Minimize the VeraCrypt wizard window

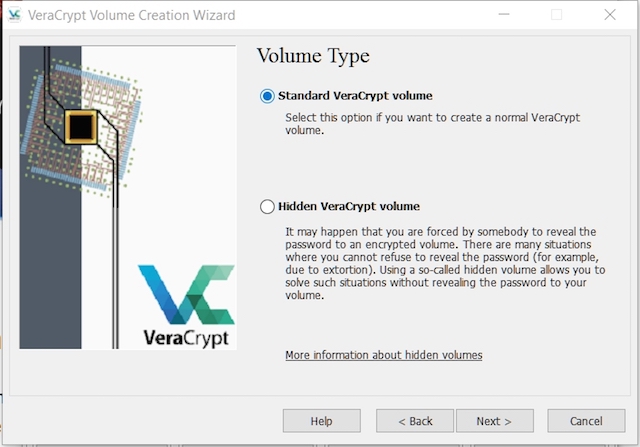[x=504, y=15]
